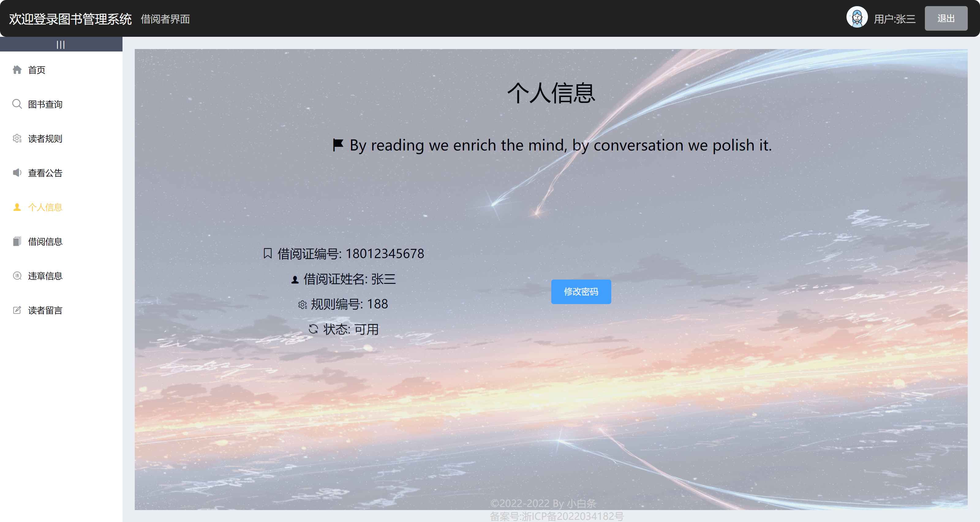Click the gear icon beside 读者规则
980x522 pixels.
click(17, 139)
